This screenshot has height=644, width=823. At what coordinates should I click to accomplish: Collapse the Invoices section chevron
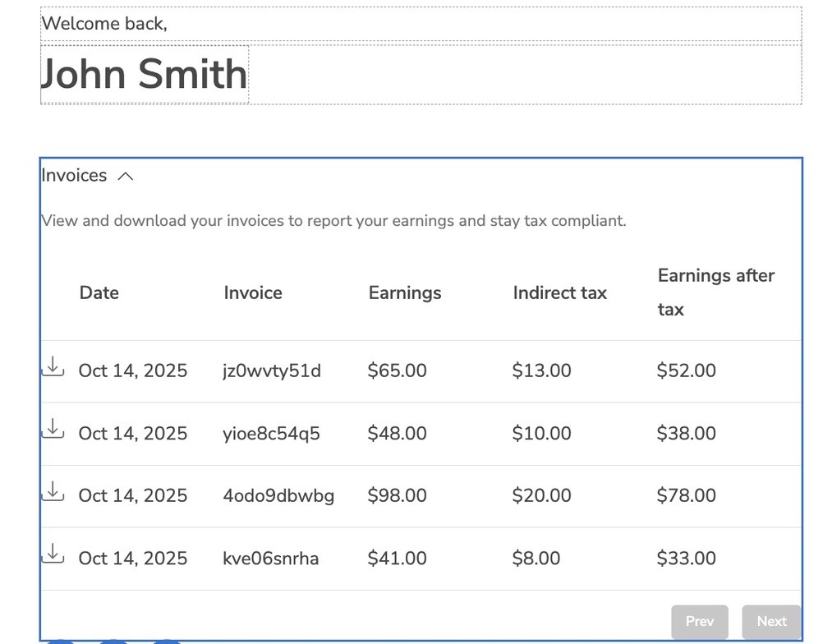pos(126,176)
